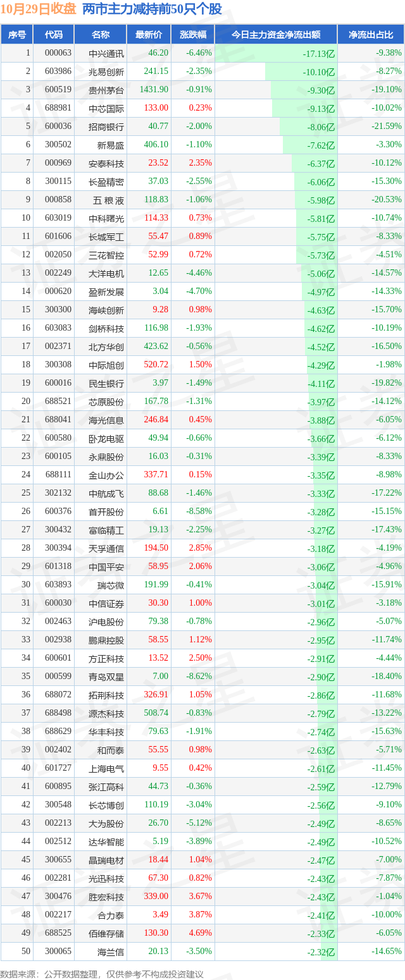Click stock code 688498
The width and height of the screenshot is (405, 980).
58,713
